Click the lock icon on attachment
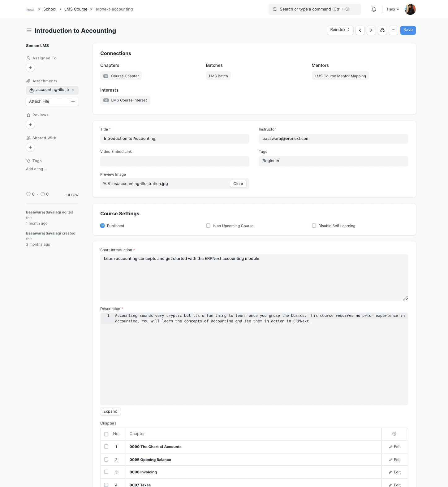 [x=32, y=90]
